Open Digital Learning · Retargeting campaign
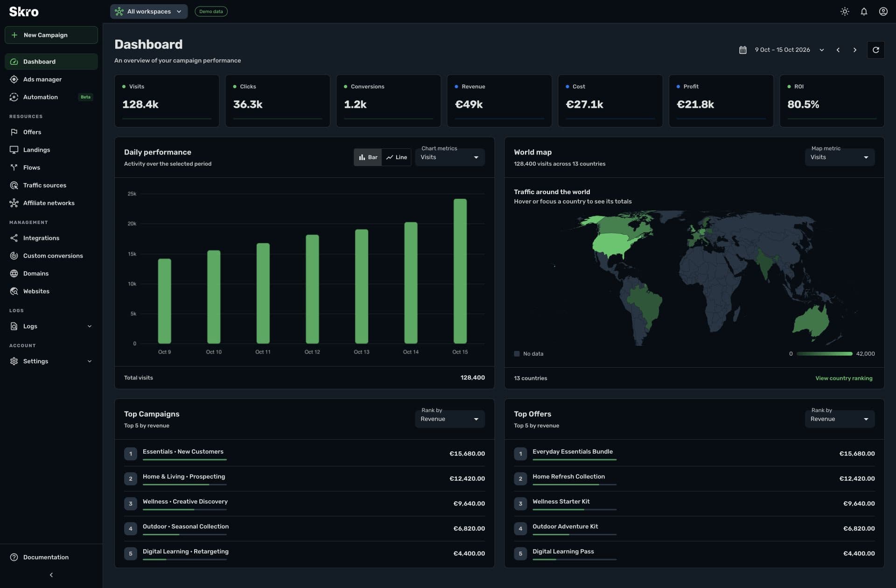 304,553
